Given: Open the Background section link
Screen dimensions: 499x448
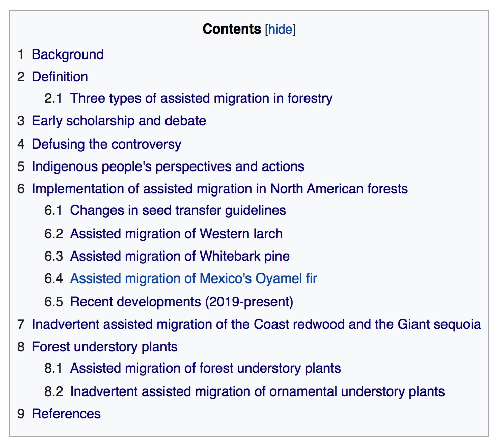Looking at the screenshot, I should (67, 54).
